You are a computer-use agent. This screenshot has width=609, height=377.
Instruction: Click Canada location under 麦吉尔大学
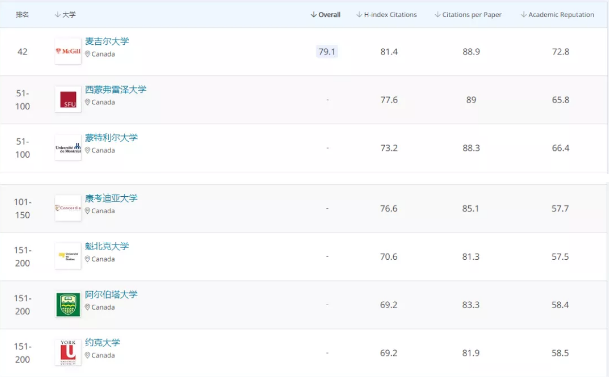pos(100,54)
